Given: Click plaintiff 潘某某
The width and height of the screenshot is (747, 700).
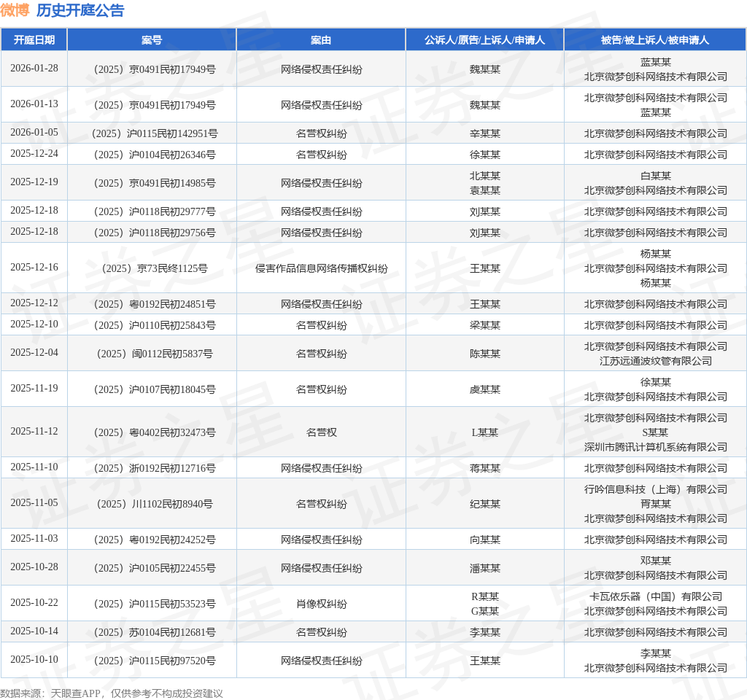Looking at the screenshot, I should [485, 568].
